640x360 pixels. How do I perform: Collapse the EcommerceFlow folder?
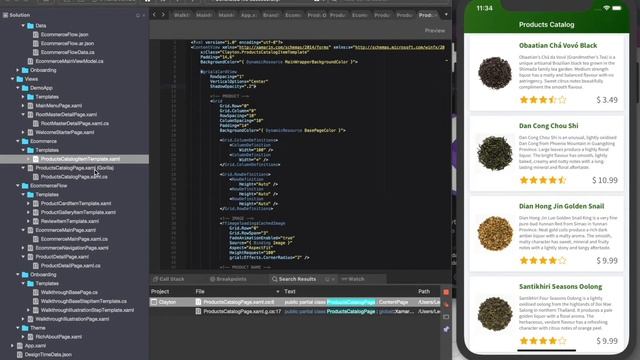pyautogui.click(x=18, y=186)
